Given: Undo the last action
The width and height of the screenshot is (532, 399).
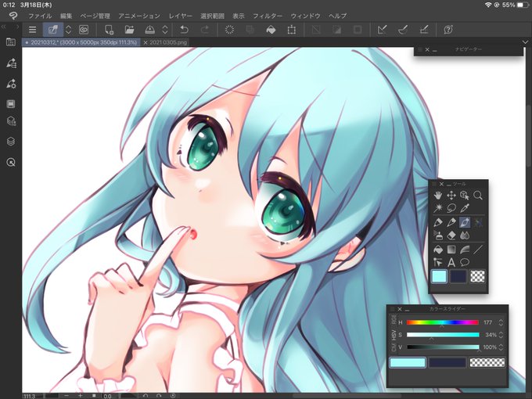Looking at the screenshot, I should [x=184, y=30].
